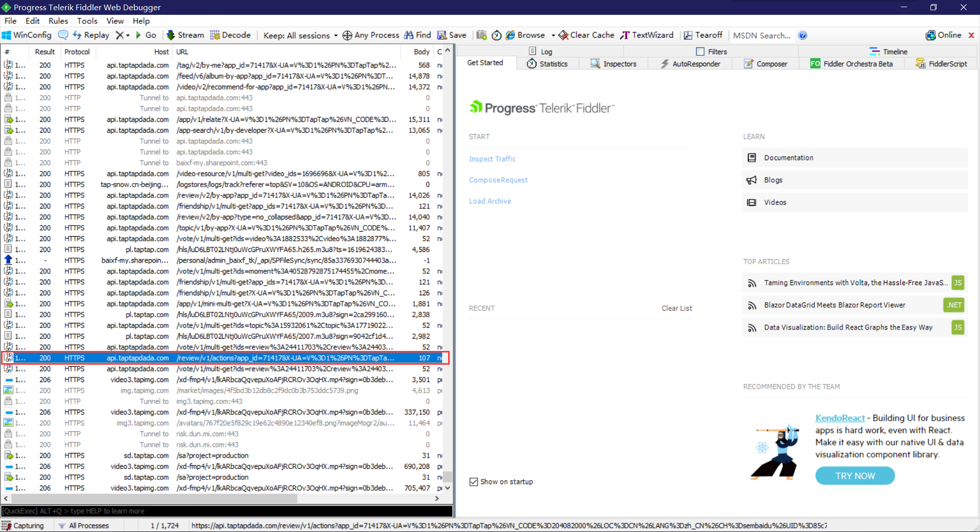
Task: Open the Rules menu
Action: pos(58,21)
